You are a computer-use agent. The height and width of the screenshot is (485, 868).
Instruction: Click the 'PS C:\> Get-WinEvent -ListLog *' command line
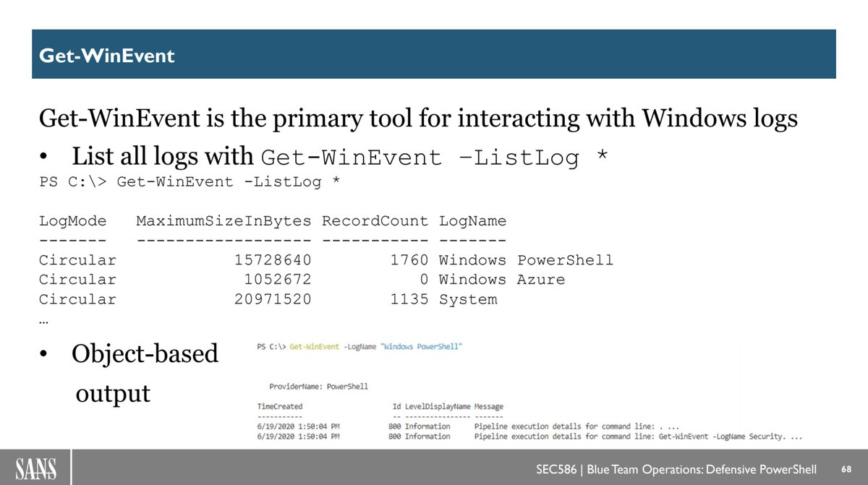[190, 182]
